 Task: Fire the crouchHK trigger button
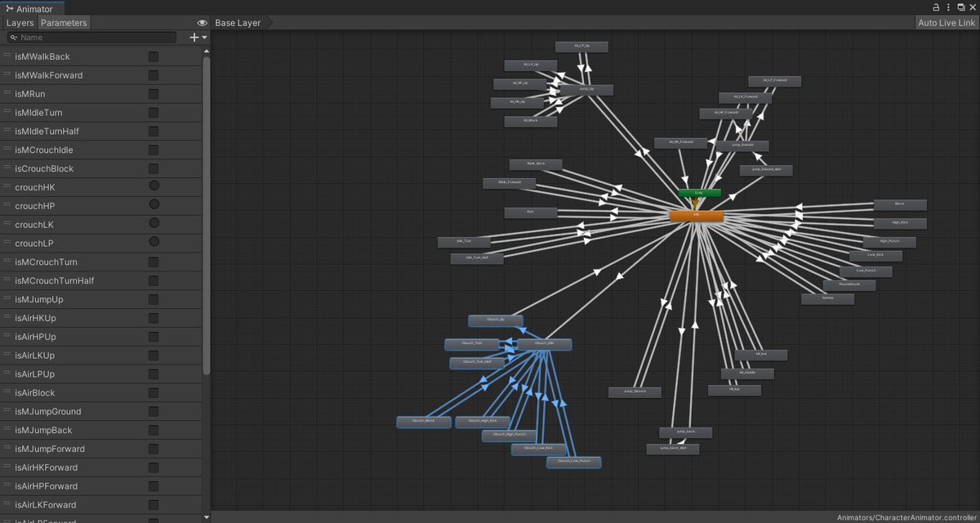(x=154, y=187)
